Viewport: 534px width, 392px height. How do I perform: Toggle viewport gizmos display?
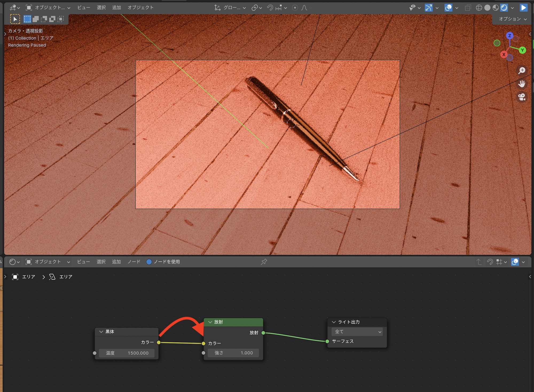(x=429, y=8)
